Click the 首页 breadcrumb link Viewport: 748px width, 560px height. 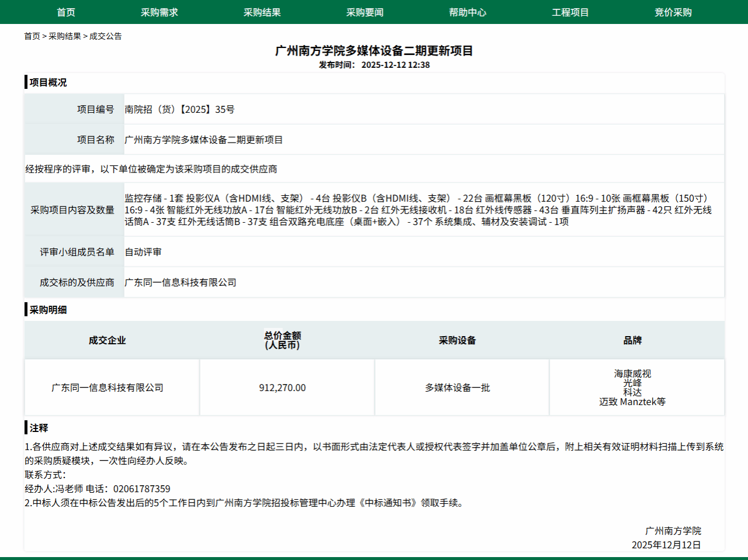32,36
